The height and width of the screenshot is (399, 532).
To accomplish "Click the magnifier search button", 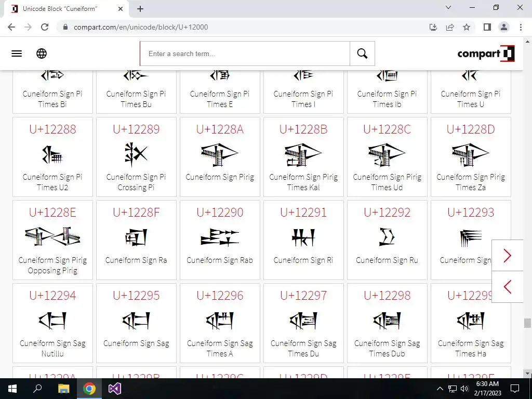I will 362,54.
